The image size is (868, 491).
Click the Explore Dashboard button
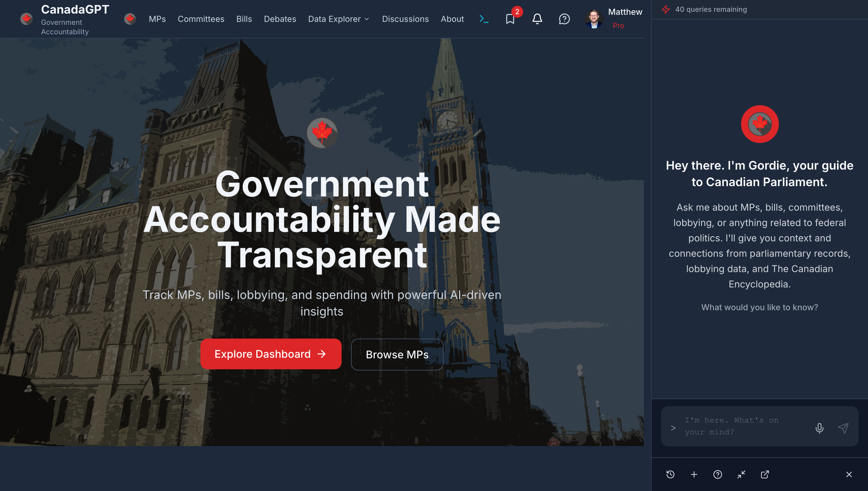pos(270,354)
